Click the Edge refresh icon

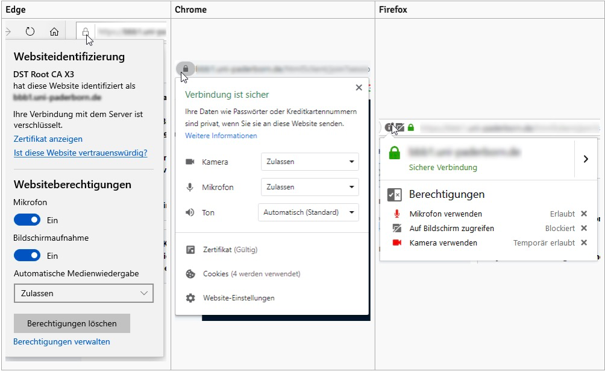pyautogui.click(x=30, y=31)
